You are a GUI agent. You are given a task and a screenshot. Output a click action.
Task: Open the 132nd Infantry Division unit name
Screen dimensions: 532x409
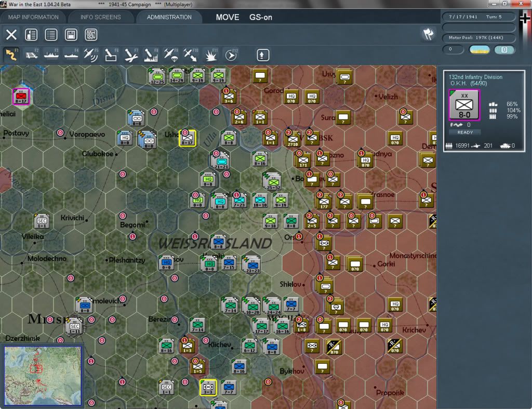pyautogui.click(x=475, y=77)
